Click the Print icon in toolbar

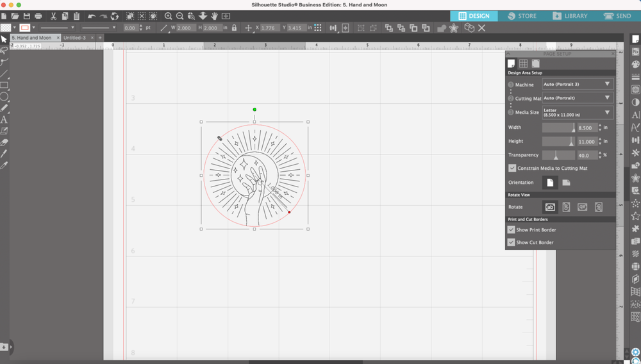38,16
